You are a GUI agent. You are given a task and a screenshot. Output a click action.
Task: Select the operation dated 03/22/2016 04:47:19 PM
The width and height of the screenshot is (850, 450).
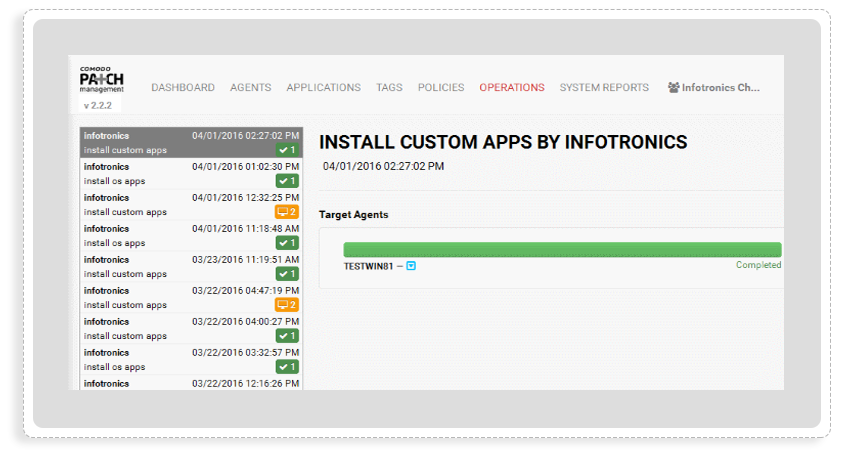[x=191, y=297]
